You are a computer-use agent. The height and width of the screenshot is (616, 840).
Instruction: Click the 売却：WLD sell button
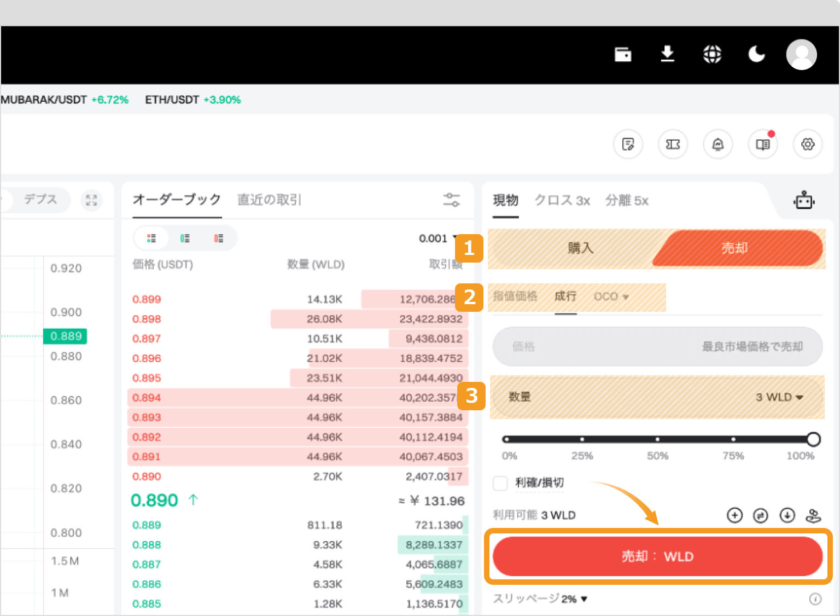point(657,556)
